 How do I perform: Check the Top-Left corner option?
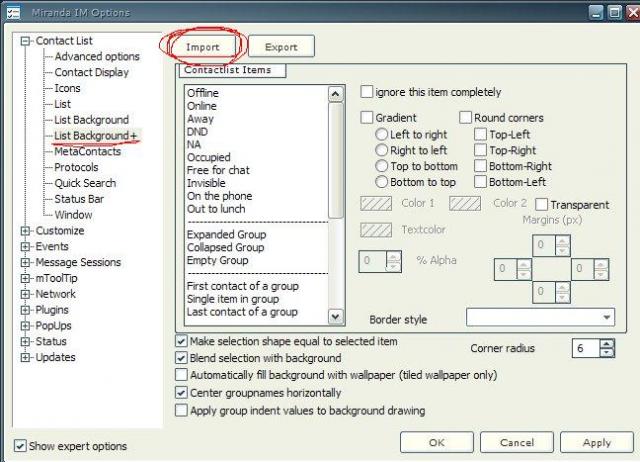coord(480,134)
